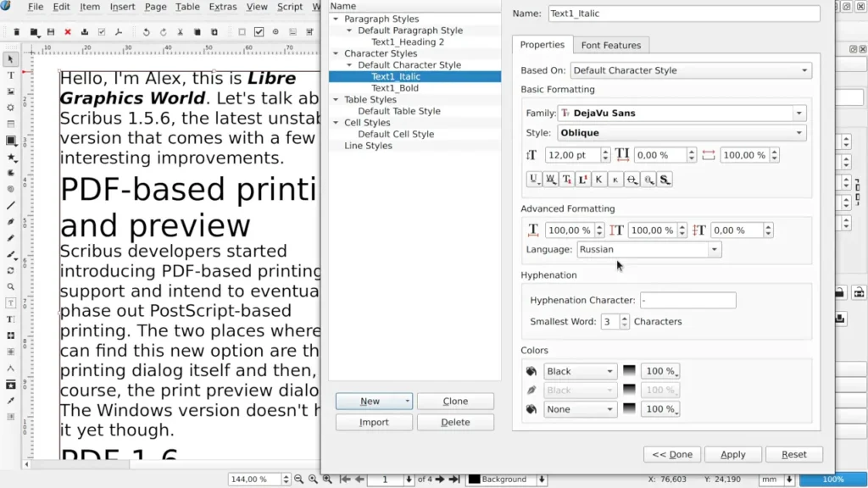Toggle Strikethrough effect button

(632, 180)
